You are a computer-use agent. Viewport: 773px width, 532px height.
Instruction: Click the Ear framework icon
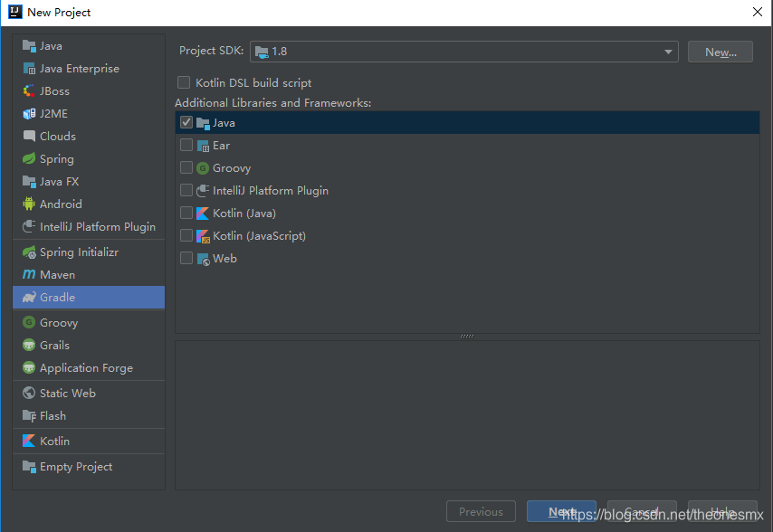[203, 146]
